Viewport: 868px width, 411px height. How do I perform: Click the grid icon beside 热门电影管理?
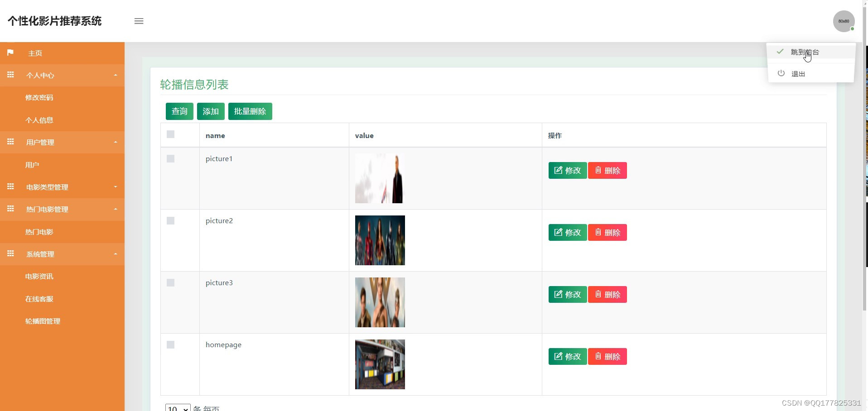click(x=10, y=209)
